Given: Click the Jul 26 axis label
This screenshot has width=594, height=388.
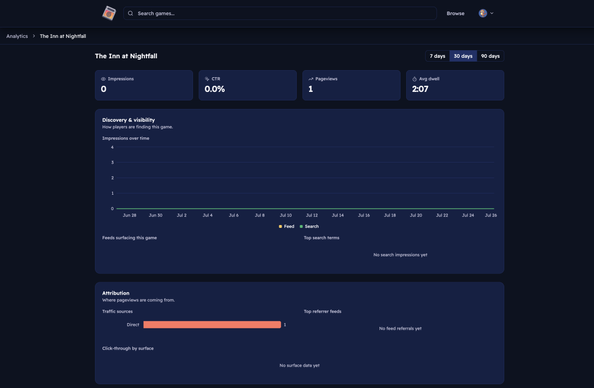Looking at the screenshot, I should [491, 215].
